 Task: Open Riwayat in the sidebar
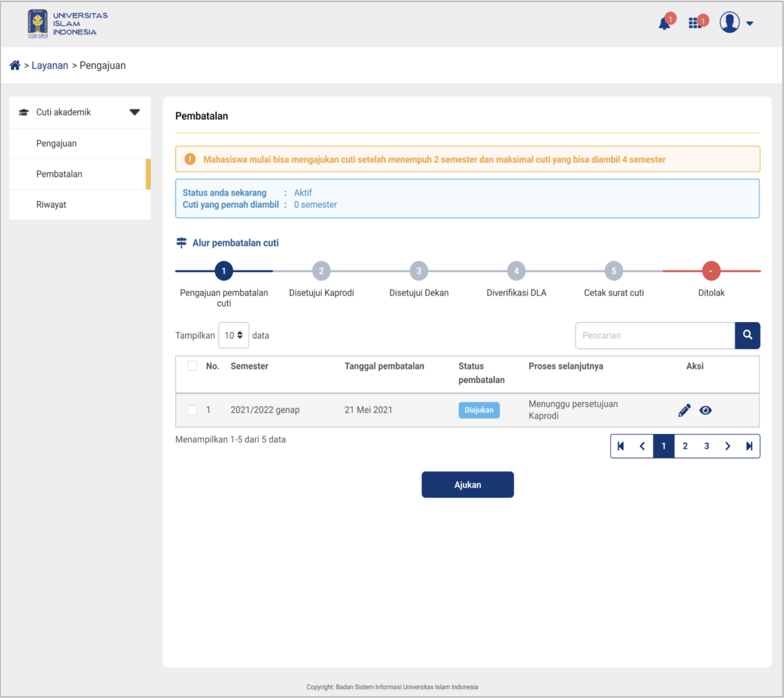coord(51,204)
